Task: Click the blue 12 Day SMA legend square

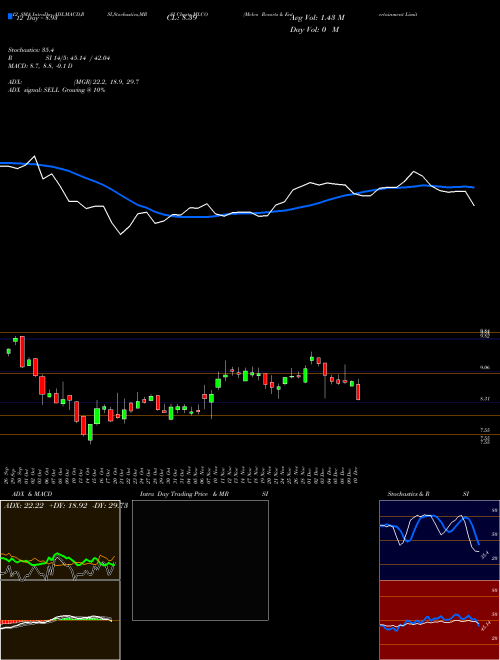Action: click(10, 16)
